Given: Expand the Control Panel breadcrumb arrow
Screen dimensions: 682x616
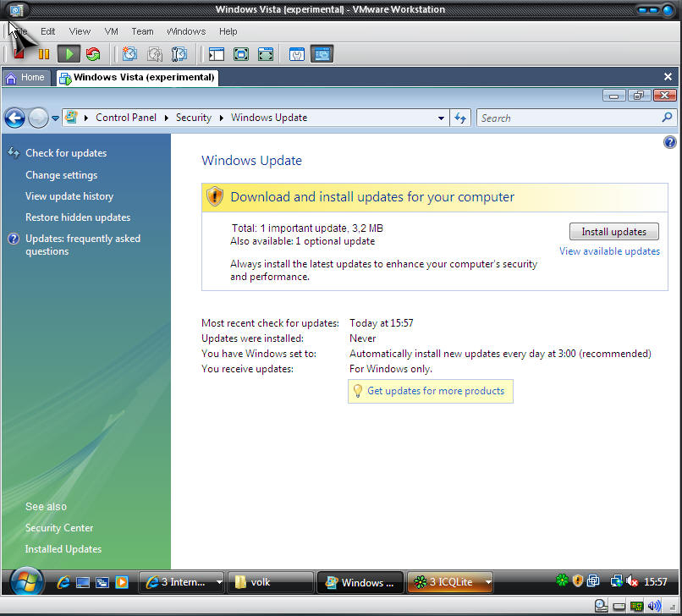Looking at the screenshot, I should pos(166,118).
